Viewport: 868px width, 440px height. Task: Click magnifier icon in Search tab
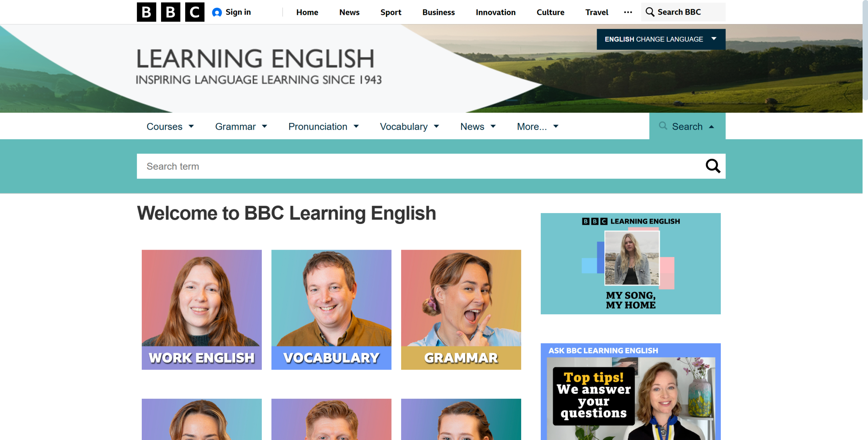pos(663,126)
